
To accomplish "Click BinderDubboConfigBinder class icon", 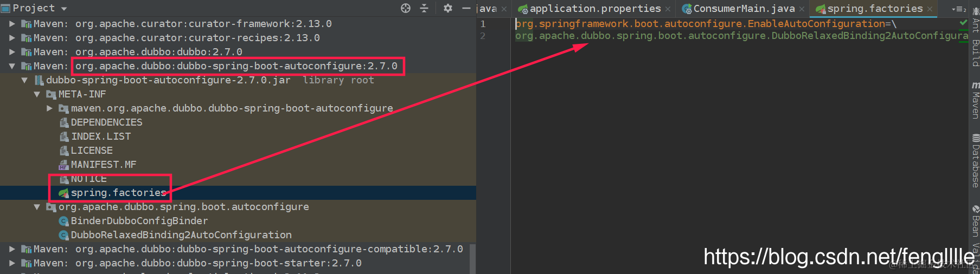I will coord(64,221).
